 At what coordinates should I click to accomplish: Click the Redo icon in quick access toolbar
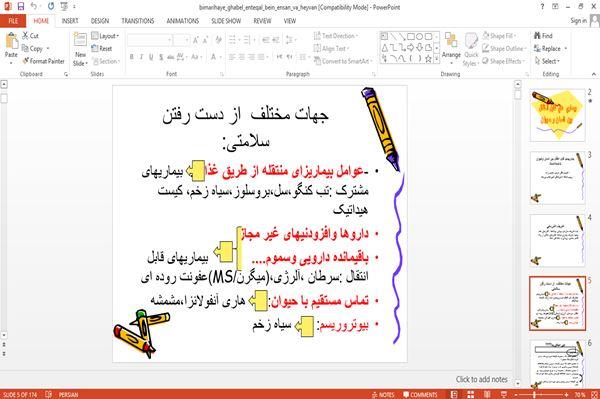pyautogui.click(x=51, y=7)
